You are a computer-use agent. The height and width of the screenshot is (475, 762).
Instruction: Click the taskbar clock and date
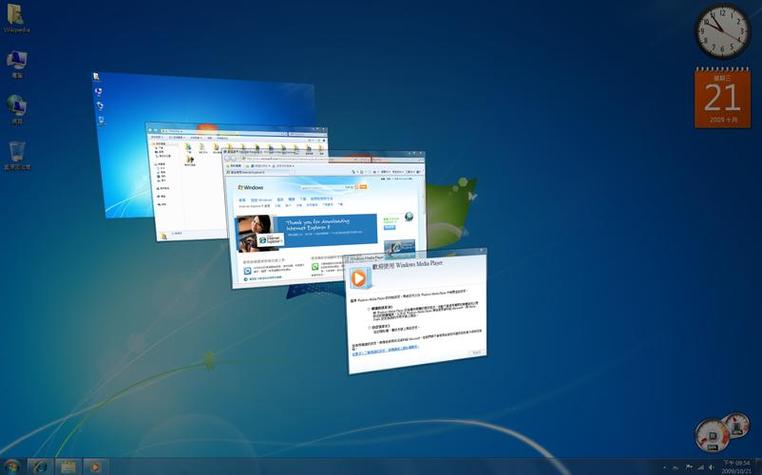pyautogui.click(x=736, y=467)
